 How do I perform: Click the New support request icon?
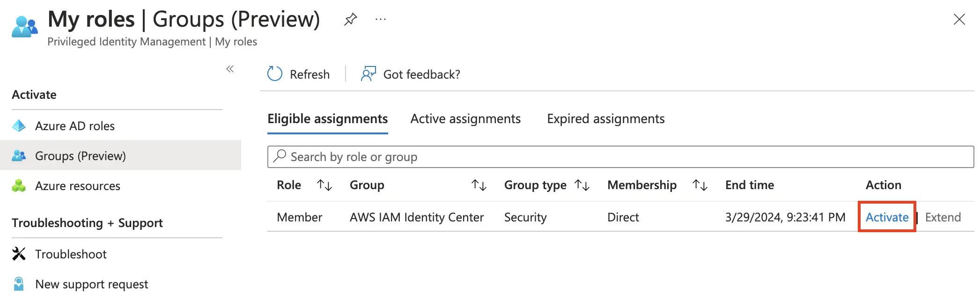[x=19, y=284]
